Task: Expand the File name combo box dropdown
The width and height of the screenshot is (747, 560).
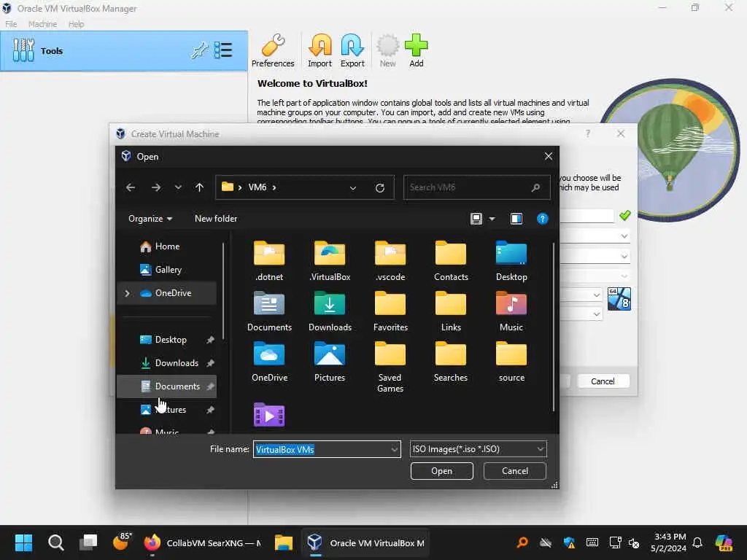Action: coord(395,449)
